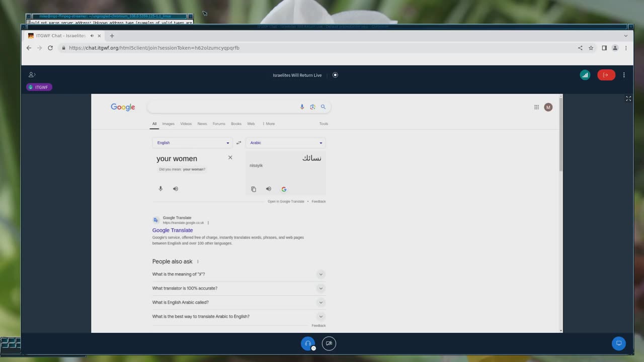
Task: Open the Google apps grid
Action: pos(536,107)
